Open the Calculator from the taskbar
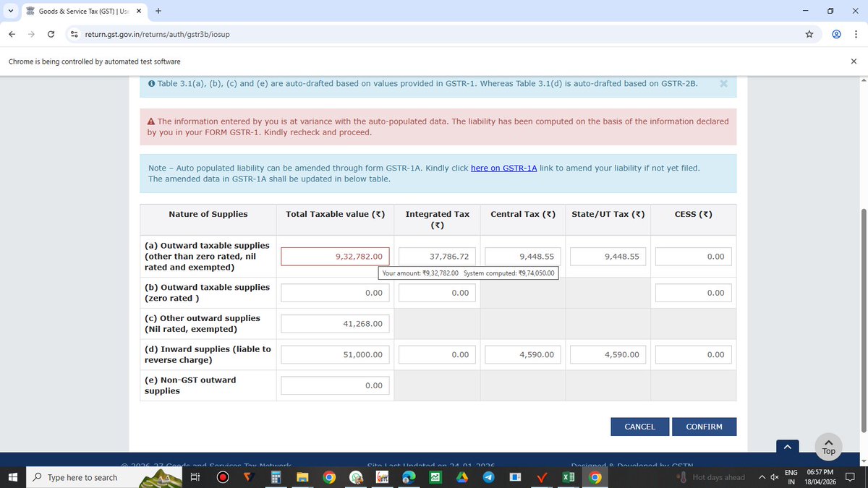The image size is (868, 488). pos(276,477)
